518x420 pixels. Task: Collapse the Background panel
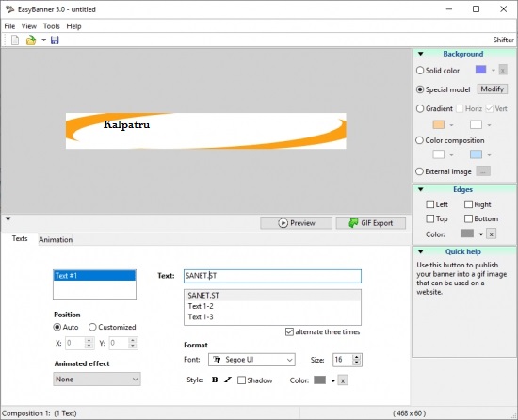coord(421,54)
